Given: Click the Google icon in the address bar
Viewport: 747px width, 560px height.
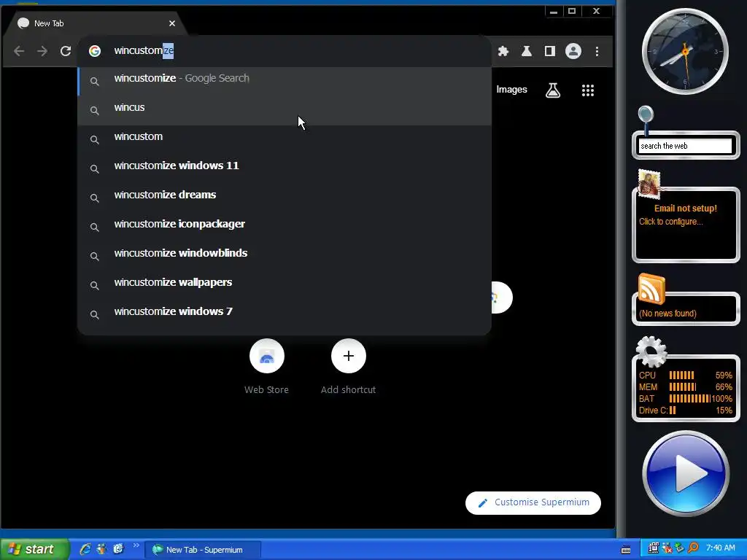Looking at the screenshot, I should 95,51.
